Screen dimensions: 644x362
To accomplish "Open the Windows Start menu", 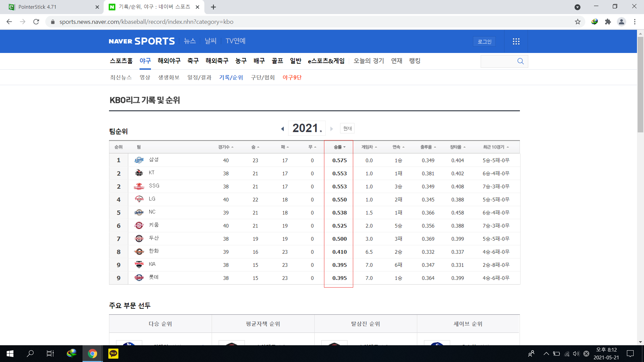I will 10,354.
